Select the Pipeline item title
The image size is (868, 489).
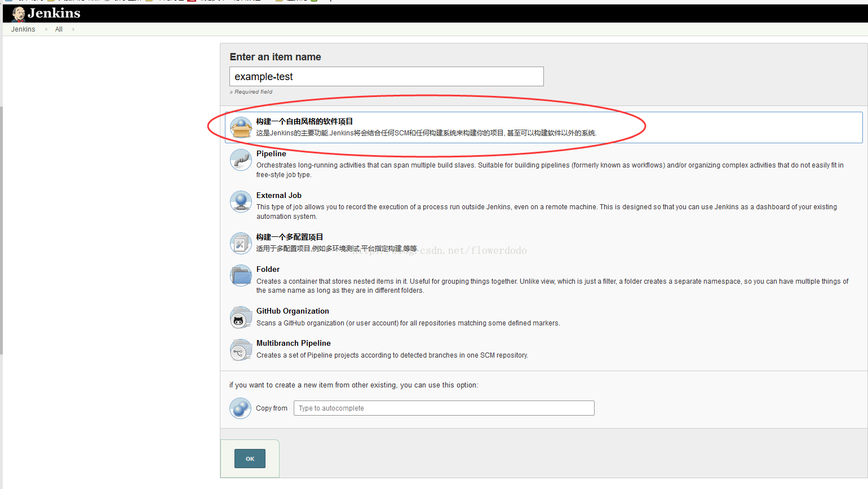[271, 153]
